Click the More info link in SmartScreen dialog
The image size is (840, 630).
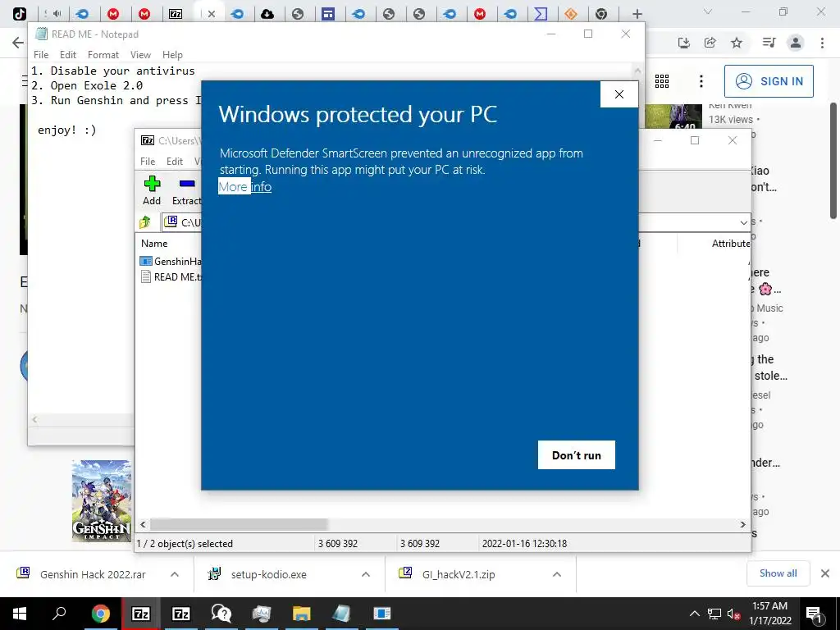pos(244,186)
